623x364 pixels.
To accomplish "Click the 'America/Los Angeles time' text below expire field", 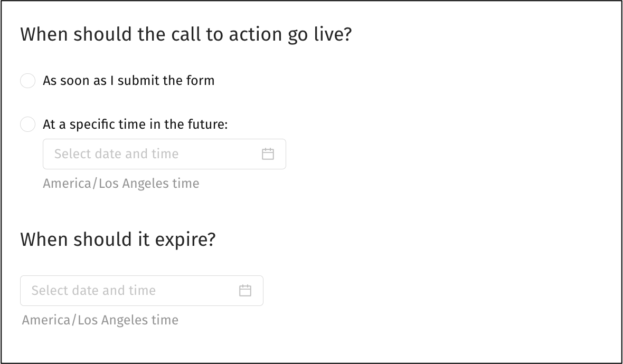I will 100,320.
